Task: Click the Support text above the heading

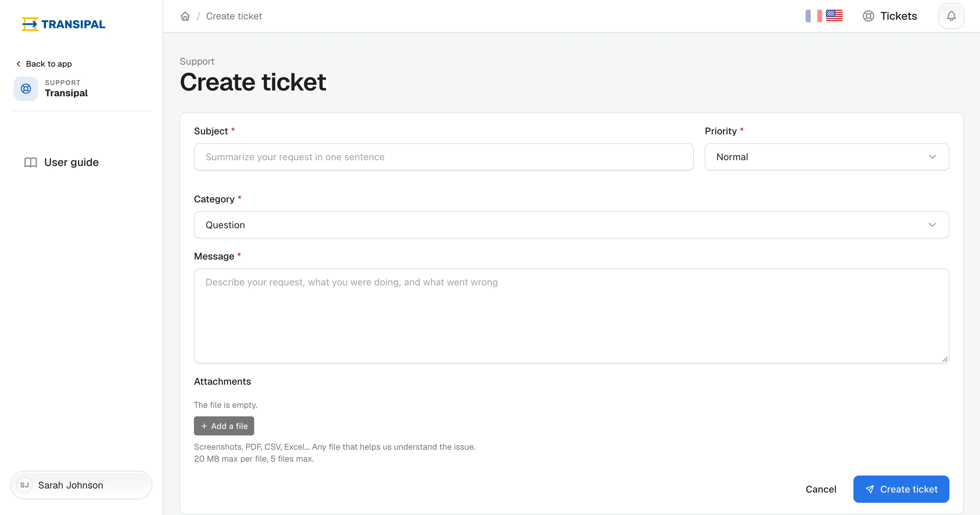Action: coord(197,61)
